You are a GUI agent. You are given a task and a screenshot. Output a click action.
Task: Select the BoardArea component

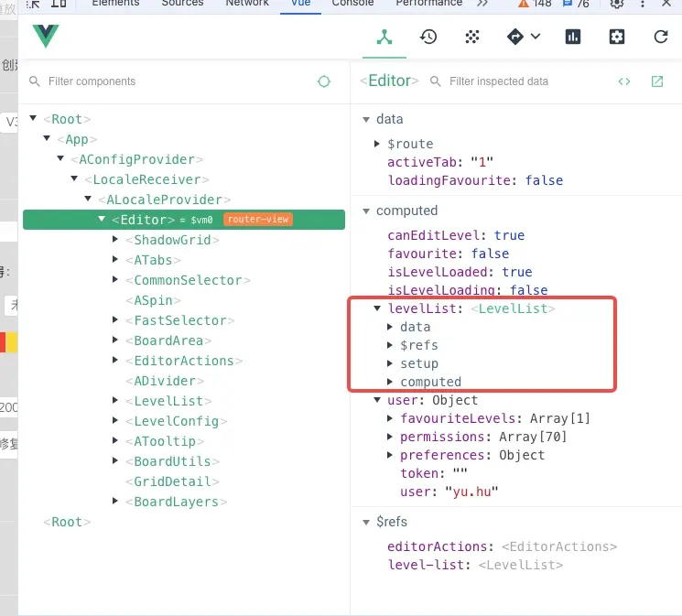(168, 340)
